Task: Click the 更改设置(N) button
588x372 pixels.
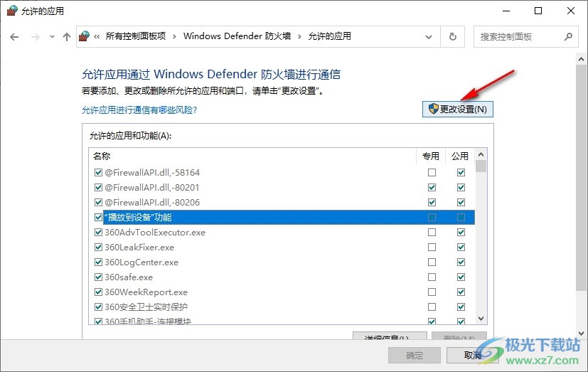Action: [457, 109]
